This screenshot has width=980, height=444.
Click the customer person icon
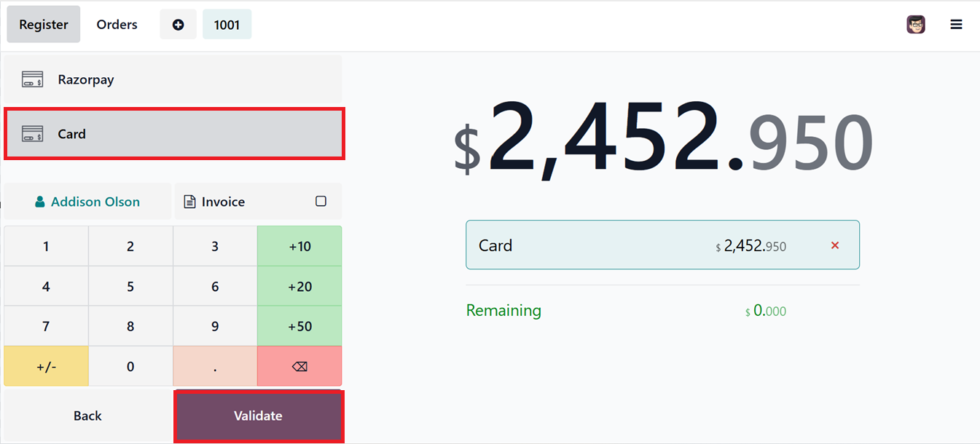[x=40, y=202]
